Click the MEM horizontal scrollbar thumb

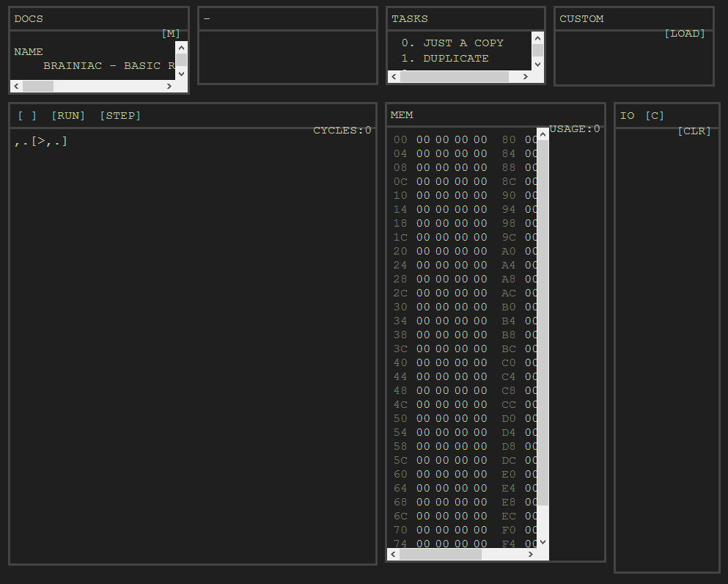pyautogui.click(x=440, y=555)
